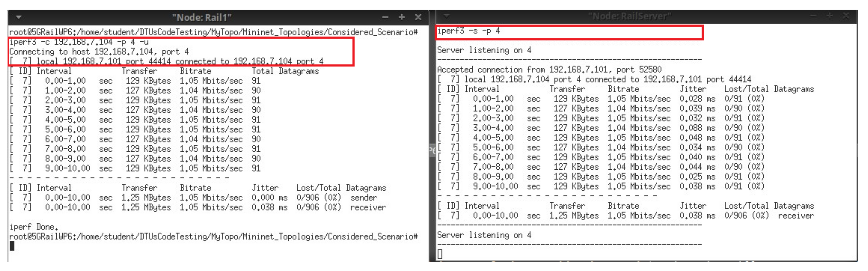Open the RailServer window menu arrow
Screen dimensions: 868x271
point(446,16)
